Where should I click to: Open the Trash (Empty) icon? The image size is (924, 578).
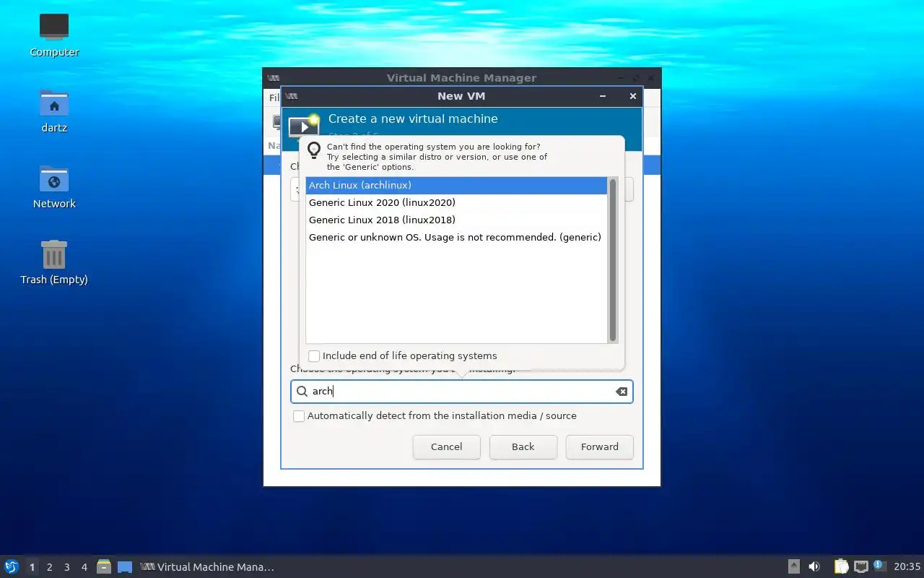click(x=54, y=262)
